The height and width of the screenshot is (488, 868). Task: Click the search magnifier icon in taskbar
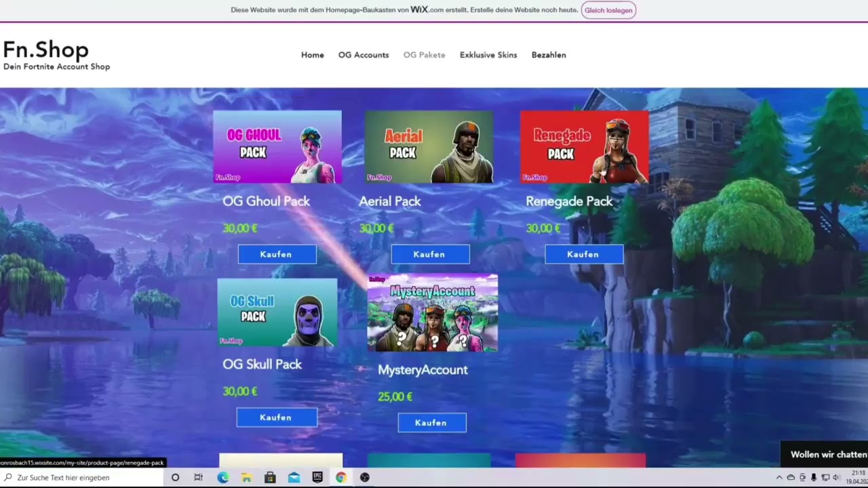coord(8,477)
